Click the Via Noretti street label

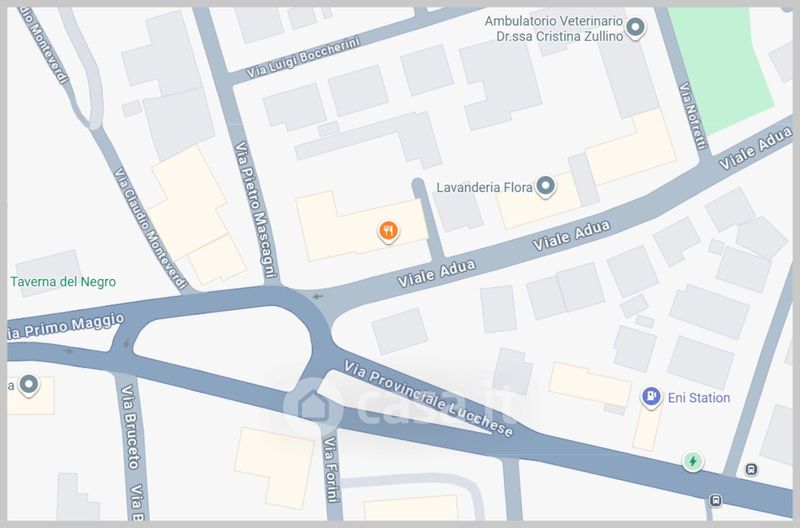tap(693, 116)
